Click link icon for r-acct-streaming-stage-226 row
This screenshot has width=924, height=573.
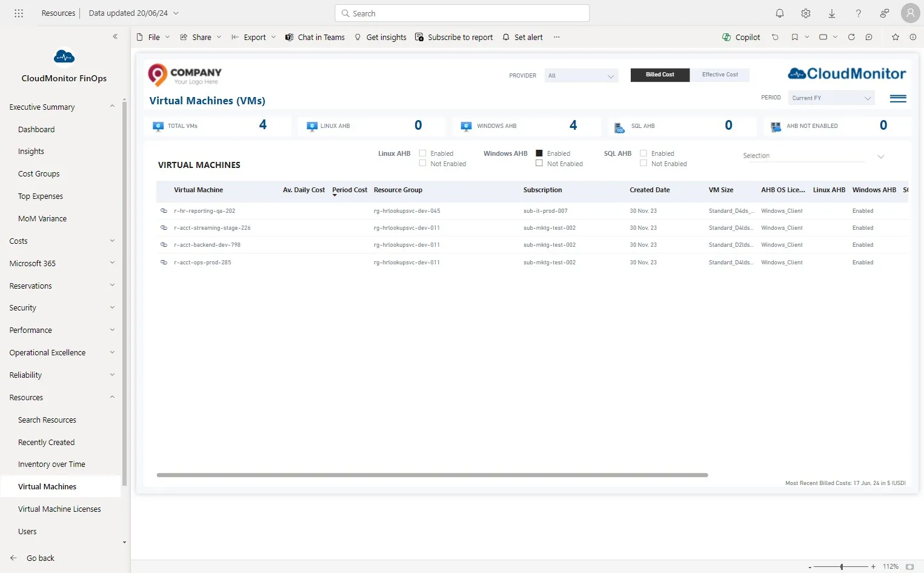pos(164,227)
